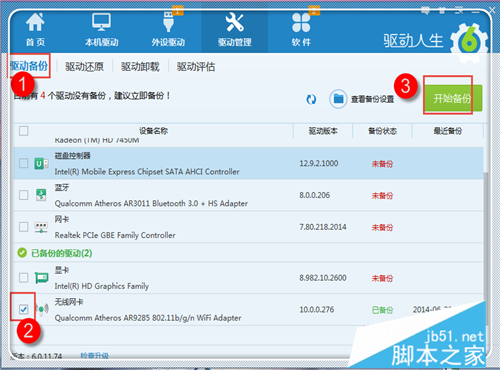The height and width of the screenshot is (370, 500).
Task: Open 查看备份设置 link
Action: click(x=372, y=99)
